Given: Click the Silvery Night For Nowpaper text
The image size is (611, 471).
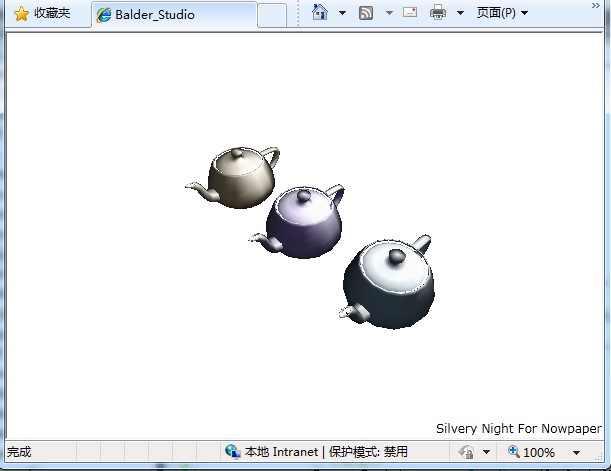Looking at the screenshot, I should click(519, 429).
